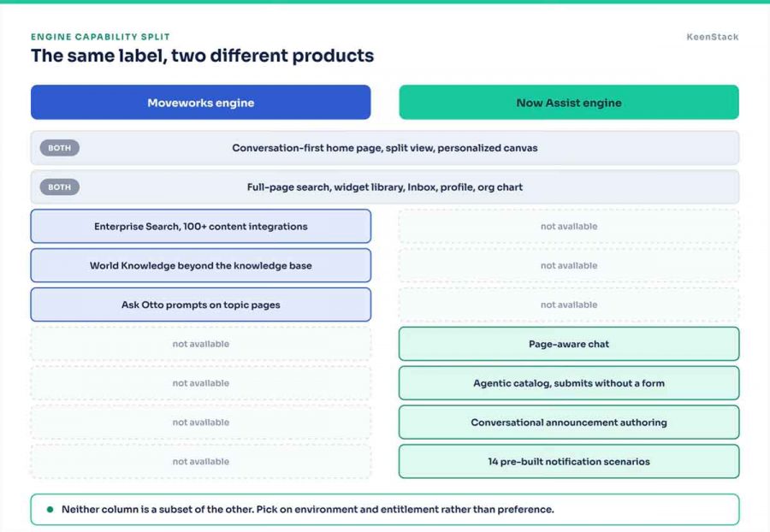Select Agentic catalog, submits without a form
Image resolution: width=770 pixels, height=532 pixels.
[569, 383]
